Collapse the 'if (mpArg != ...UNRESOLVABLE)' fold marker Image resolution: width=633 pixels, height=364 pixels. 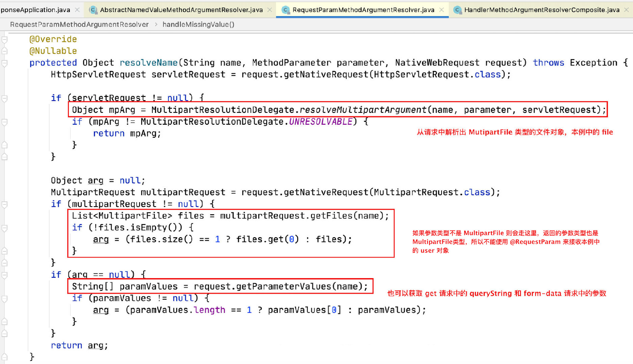(5, 122)
